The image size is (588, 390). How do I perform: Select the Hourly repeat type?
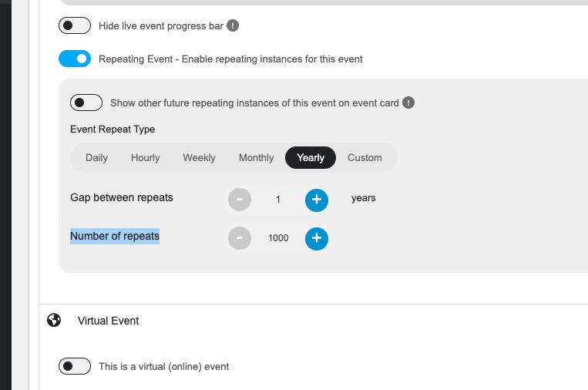coord(146,157)
